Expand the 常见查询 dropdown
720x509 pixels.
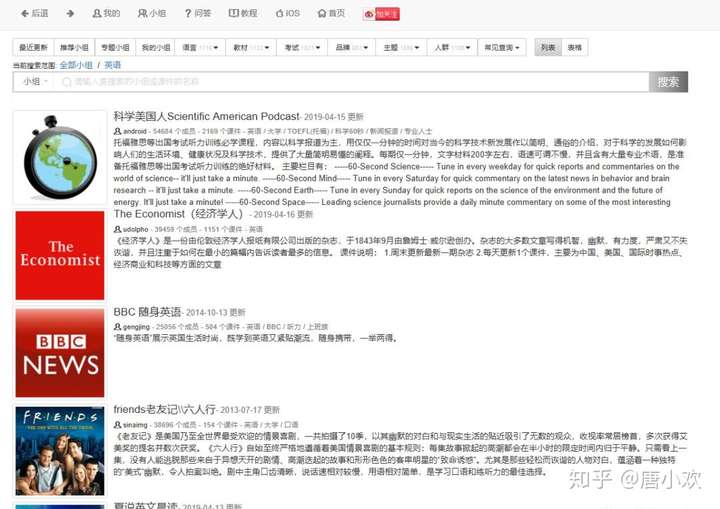point(502,47)
